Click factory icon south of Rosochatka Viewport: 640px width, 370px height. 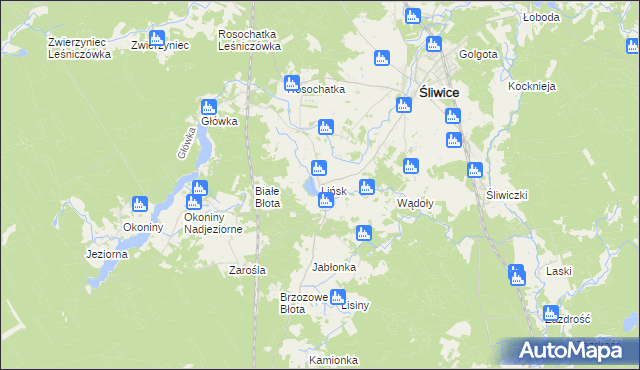tap(326, 127)
